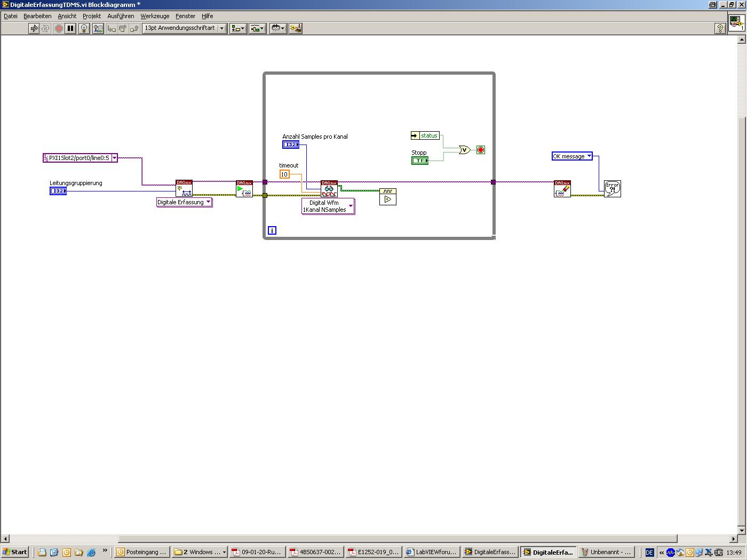Click the Step Over toolbar icon
The height and width of the screenshot is (560, 747).
coord(123,28)
